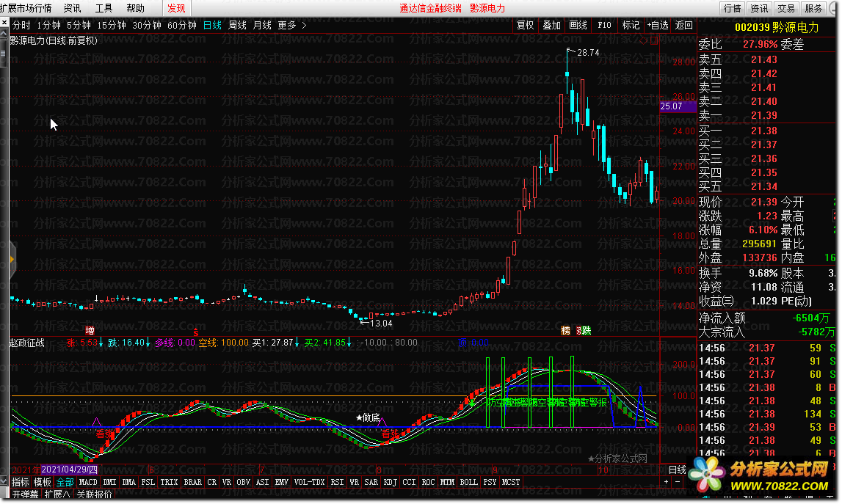Click the 服务 service button

point(813,8)
